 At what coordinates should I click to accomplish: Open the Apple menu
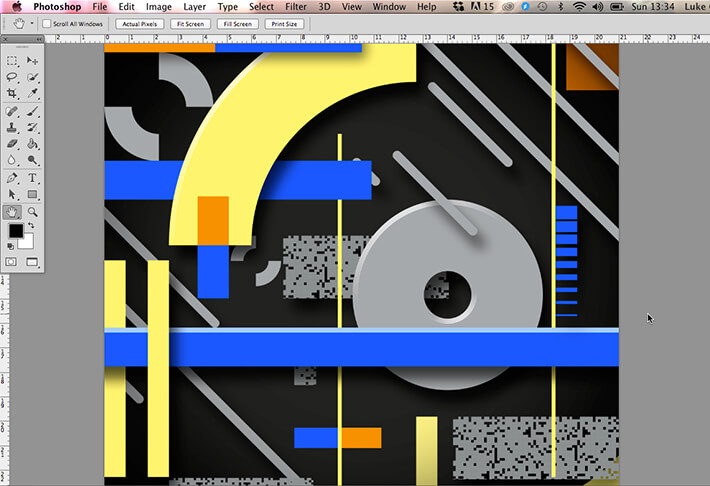[16, 6]
